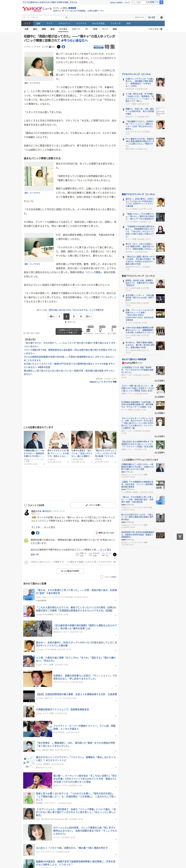Open the オリジナル navigation tab
186x868 pixels.
click(81, 24)
